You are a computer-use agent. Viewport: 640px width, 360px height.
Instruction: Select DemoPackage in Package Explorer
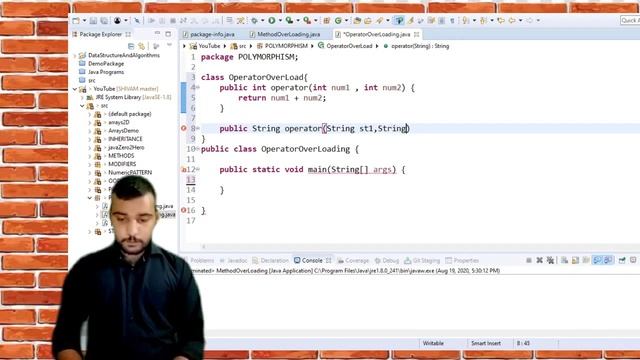point(106,64)
